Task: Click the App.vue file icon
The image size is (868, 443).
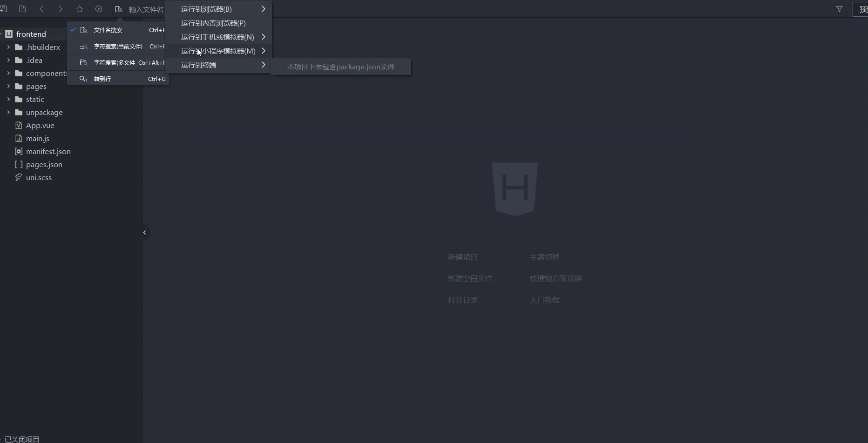Action: [x=19, y=125]
